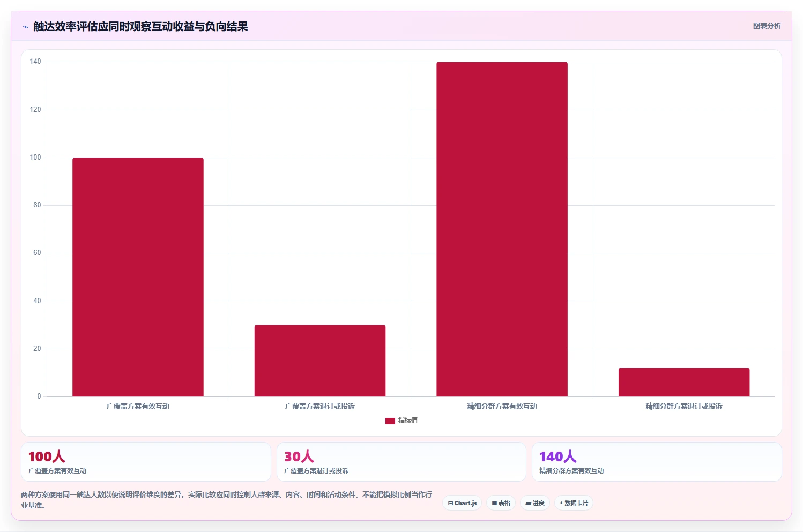Select the 广覆盖方案有效互动 bar
803x532 pixels.
(138, 277)
